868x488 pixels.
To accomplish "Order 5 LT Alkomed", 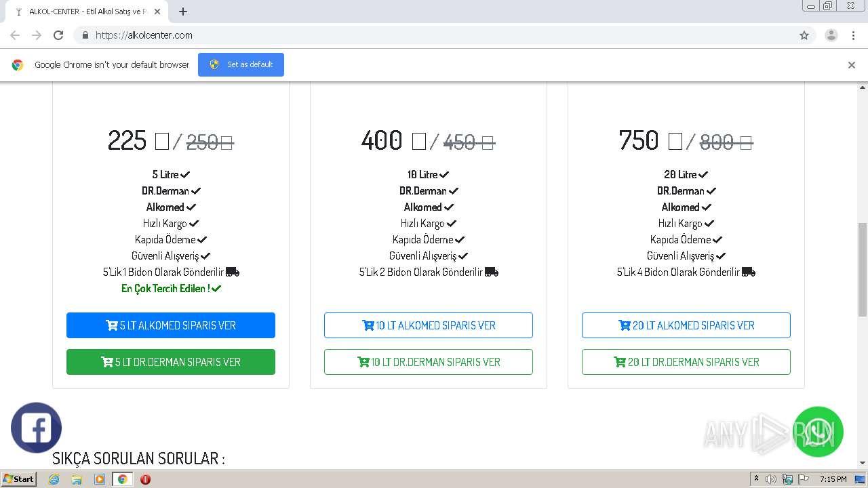I will click(171, 325).
